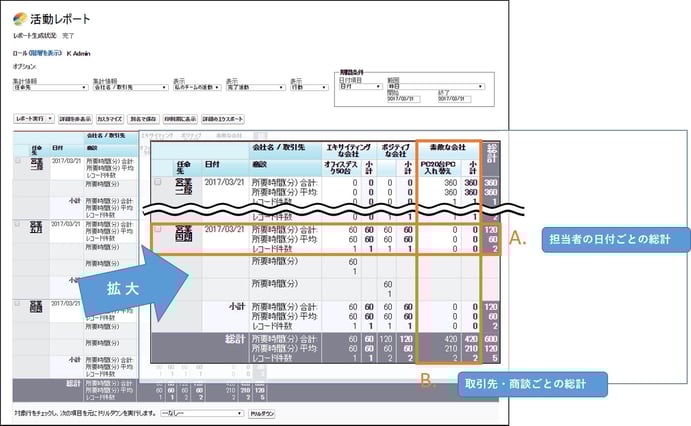Click the 日付 column header in enlarged table
Viewport: 691px width, 426px height.
[212, 164]
